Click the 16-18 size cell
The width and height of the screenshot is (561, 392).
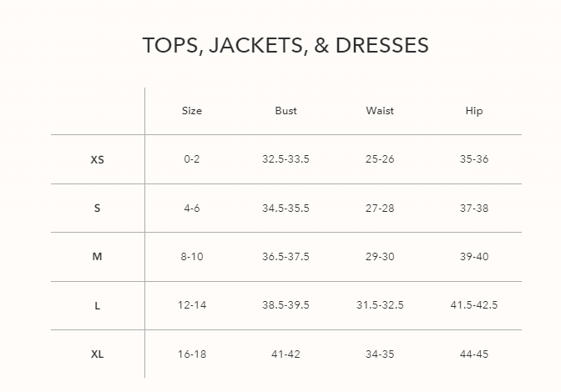192,354
